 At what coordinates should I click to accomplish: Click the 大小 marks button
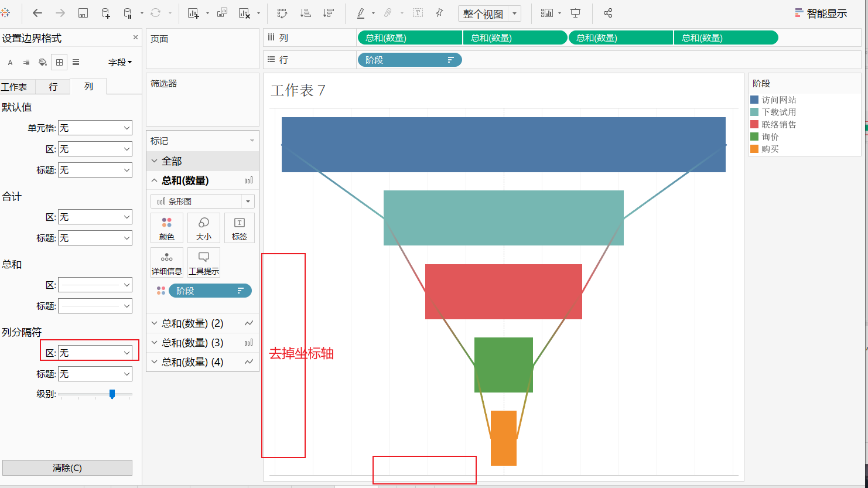[204, 228]
